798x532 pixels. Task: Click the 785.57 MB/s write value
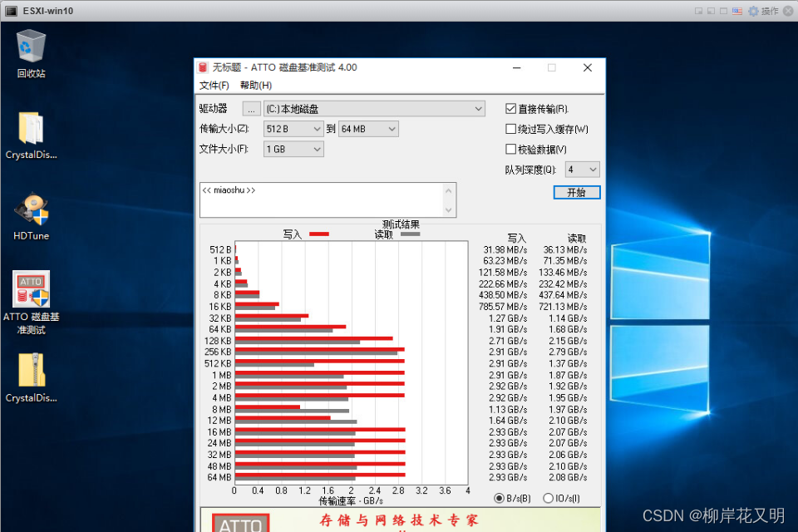point(503,307)
